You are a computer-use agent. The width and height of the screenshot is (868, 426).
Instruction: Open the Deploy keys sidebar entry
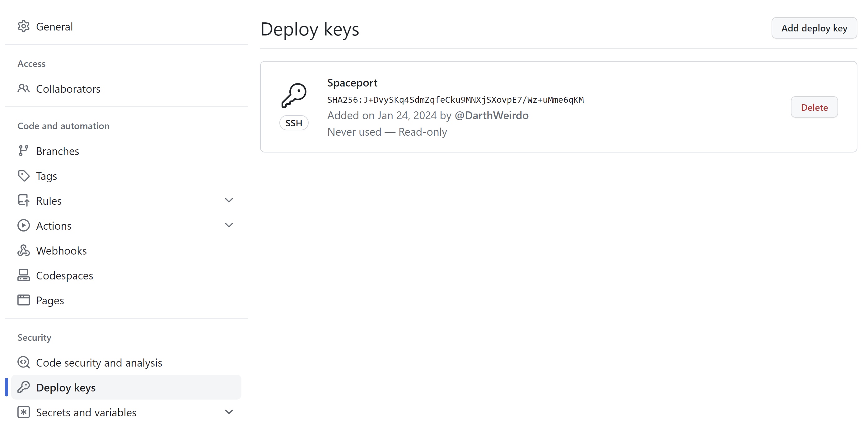[66, 387]
